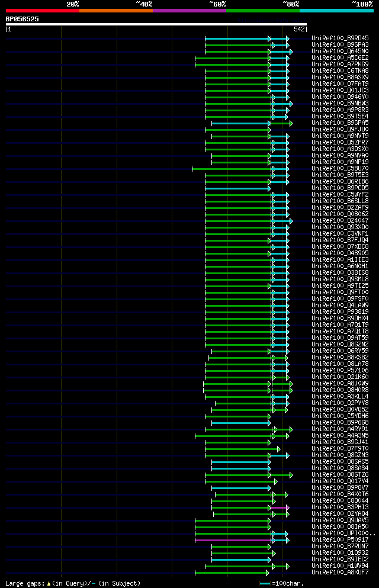Choose the UniRef100_B9DHX4 sequence name
Image resolution: width=379 pixels, height=588 pixels.
click(x=340, y=319)
